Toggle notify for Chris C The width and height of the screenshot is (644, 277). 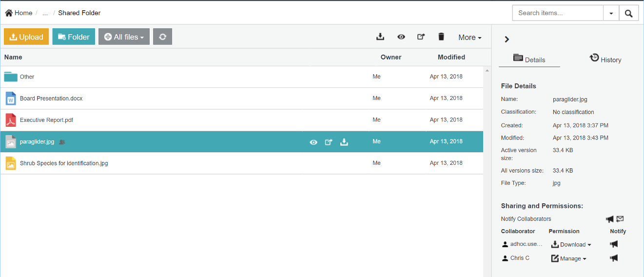[x=614, y=258]
